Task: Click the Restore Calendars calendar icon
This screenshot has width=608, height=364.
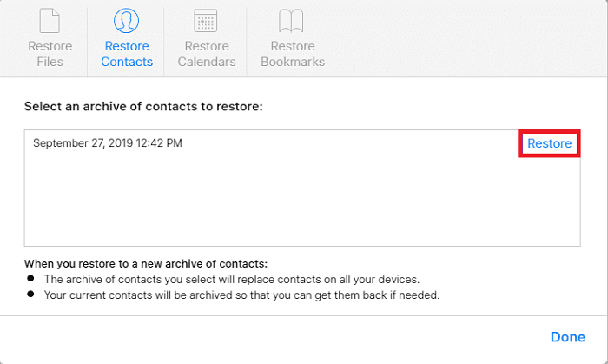Action: tap(206, 20)
